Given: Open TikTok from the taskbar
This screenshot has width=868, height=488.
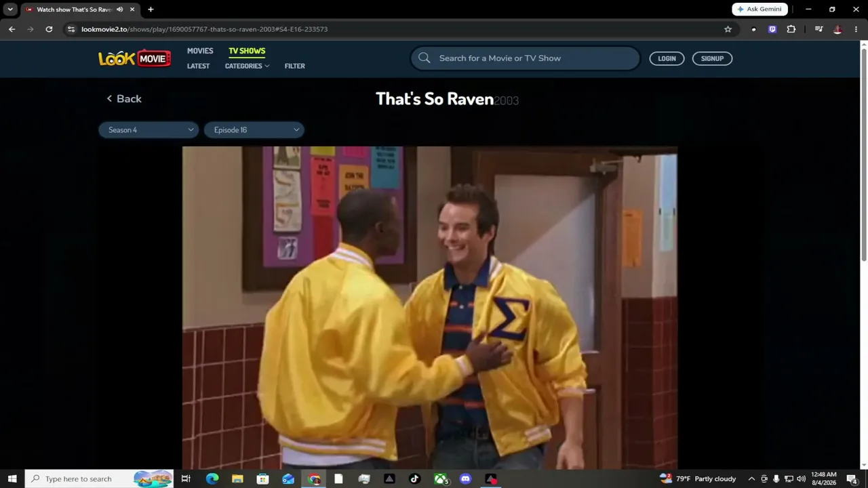Looking at the screenshot, I should pyautogui.click(x=415, y=479).
